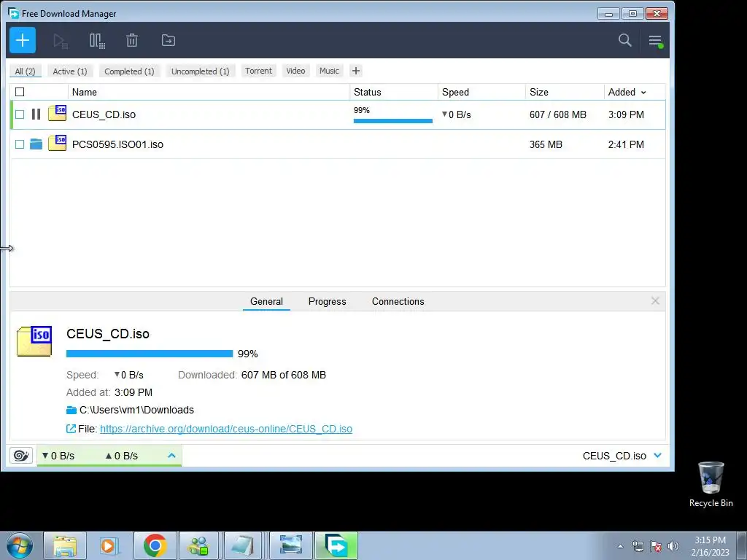Image resolution: width=747 pixels, height=560 pixels.
Task: Click 365 MB size cell
Action: point(546,144)
